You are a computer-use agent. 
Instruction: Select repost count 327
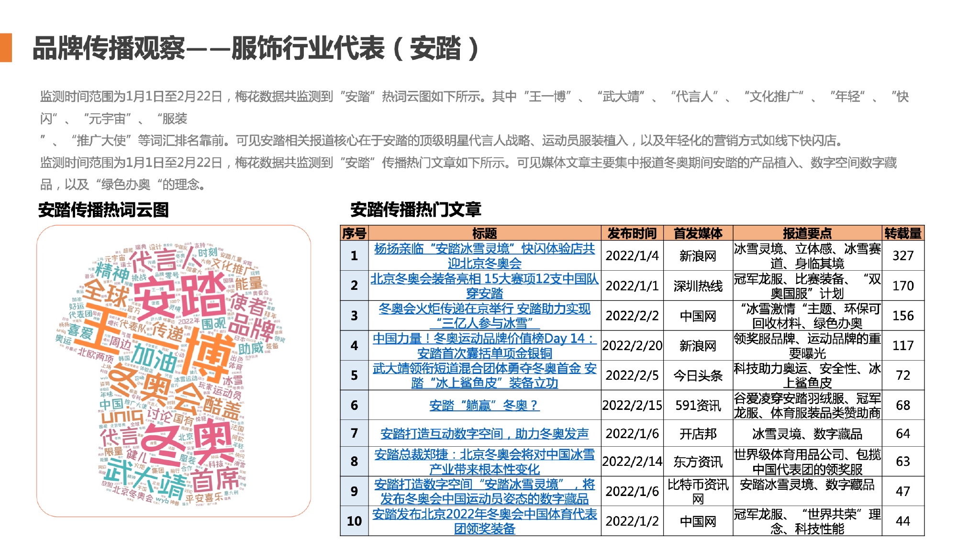903,256
